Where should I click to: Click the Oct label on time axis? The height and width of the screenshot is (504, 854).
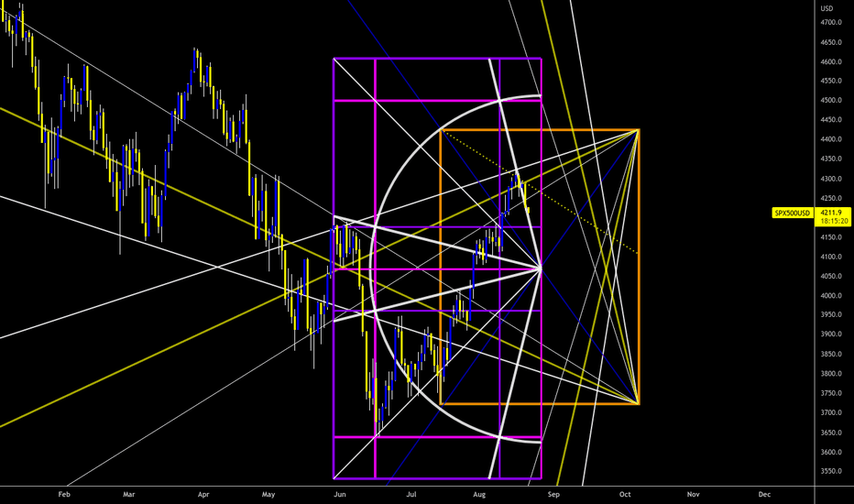point(625,495)
